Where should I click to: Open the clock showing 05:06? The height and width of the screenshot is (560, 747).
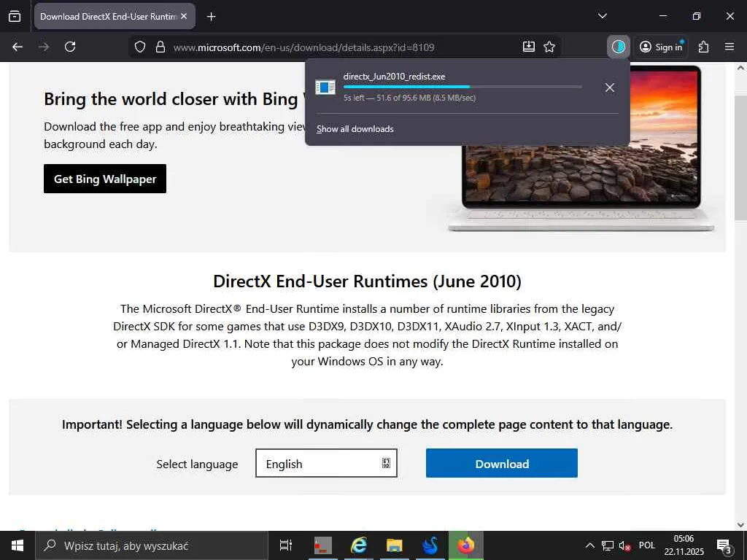(x=684, y=545)
